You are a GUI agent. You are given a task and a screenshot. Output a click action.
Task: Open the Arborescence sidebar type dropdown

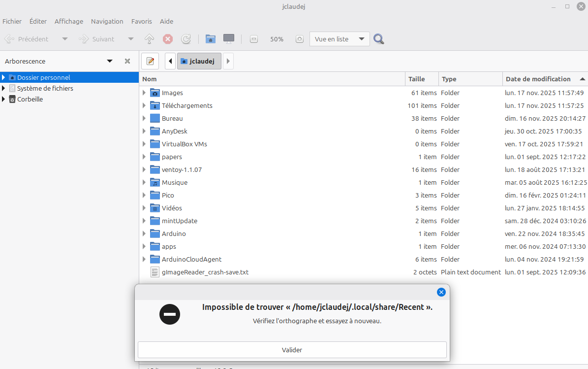tap(110, 61)
